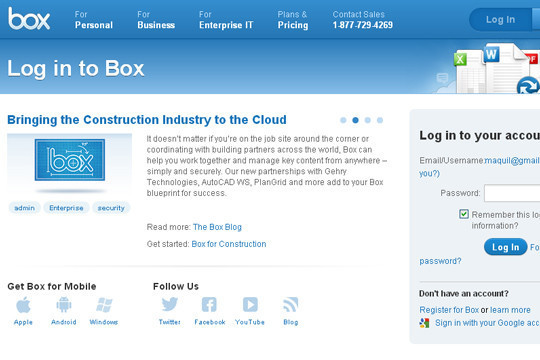Click the Excel document icon in banner

(460, 59)
